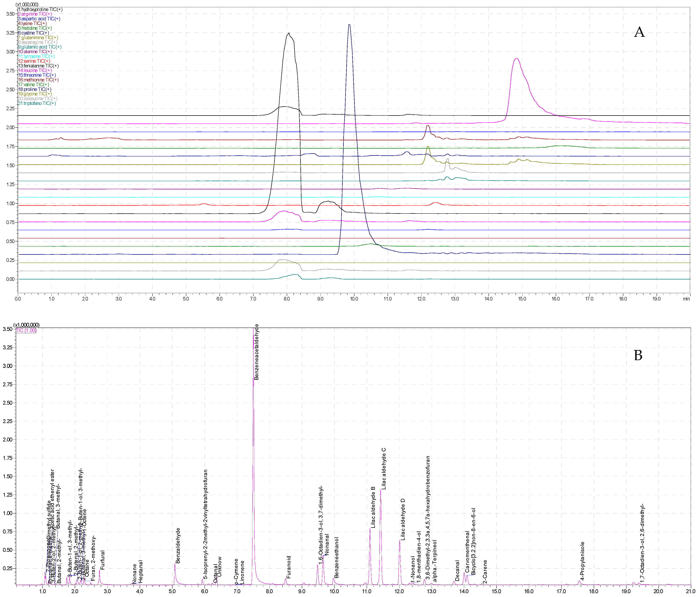Image resolution: width=700 pixels, height=597 pixels.
Task: Click the Carvomenthenal peak label
Action: (x=467, y=552)
